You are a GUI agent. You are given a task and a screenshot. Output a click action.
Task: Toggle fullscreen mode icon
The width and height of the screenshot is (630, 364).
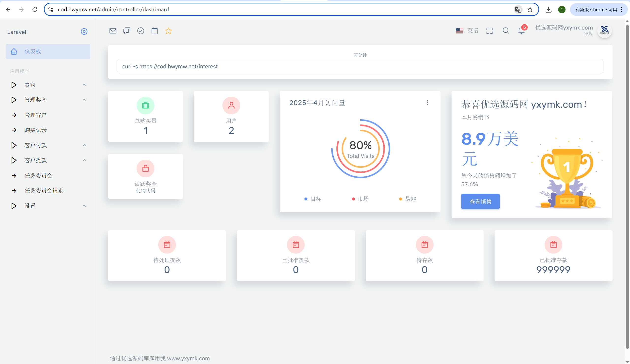coord(489,31)
